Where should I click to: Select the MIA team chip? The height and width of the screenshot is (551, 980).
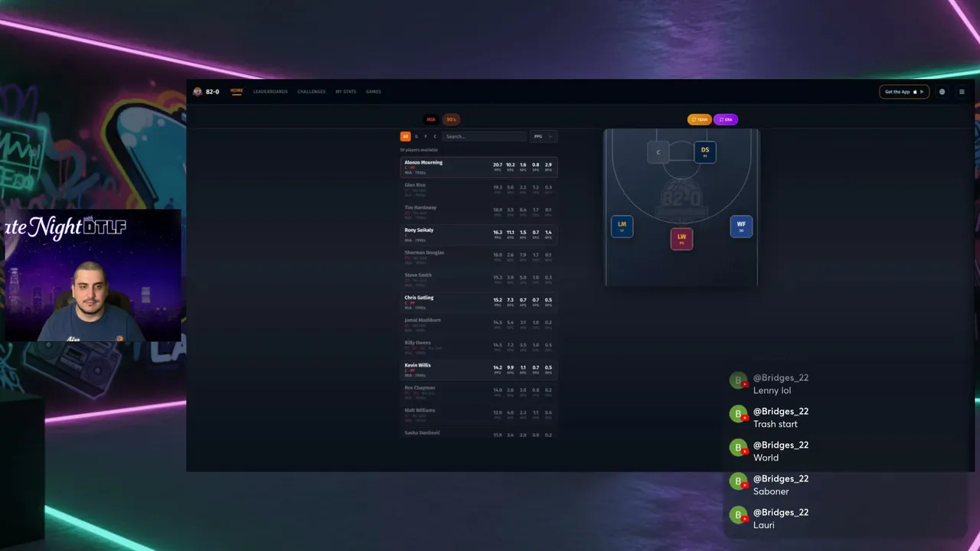click(431, 119)
